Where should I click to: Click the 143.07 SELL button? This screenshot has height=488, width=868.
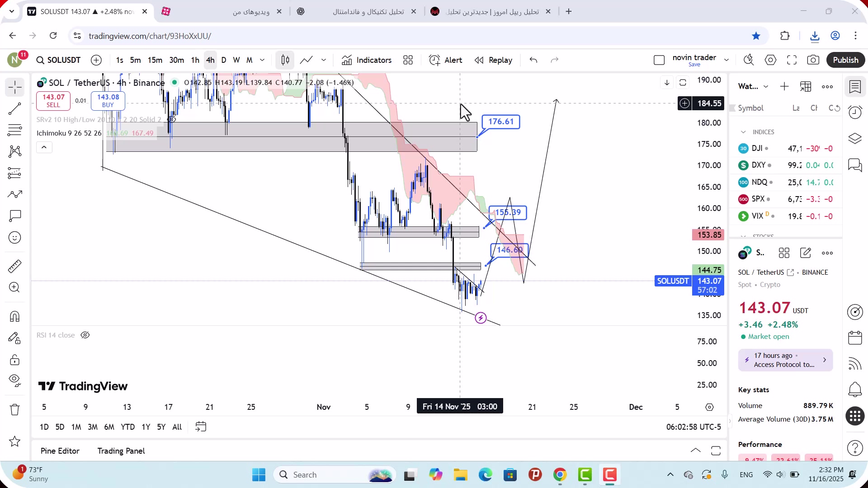pos(53,101)
